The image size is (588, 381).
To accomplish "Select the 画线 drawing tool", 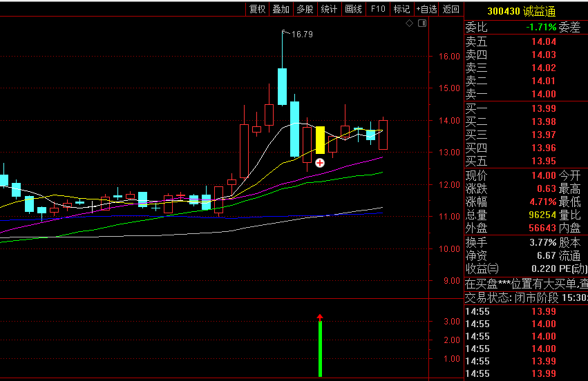I will [x=353, y=9].
